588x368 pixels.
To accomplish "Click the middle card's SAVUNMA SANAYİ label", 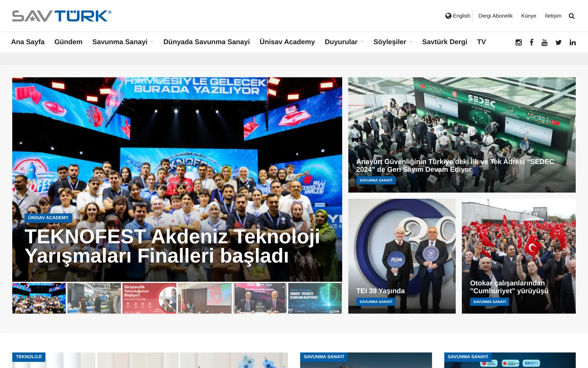I will [324, 357].
